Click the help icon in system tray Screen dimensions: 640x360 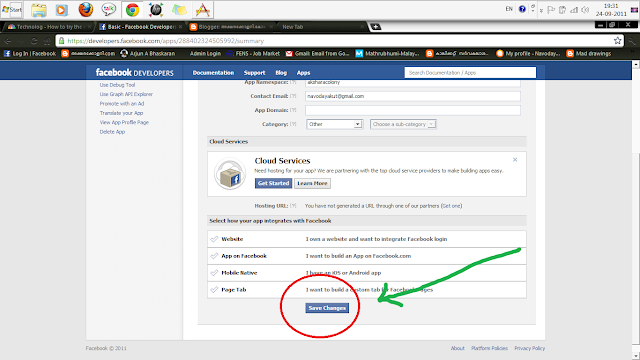click(x=522, y=9)
